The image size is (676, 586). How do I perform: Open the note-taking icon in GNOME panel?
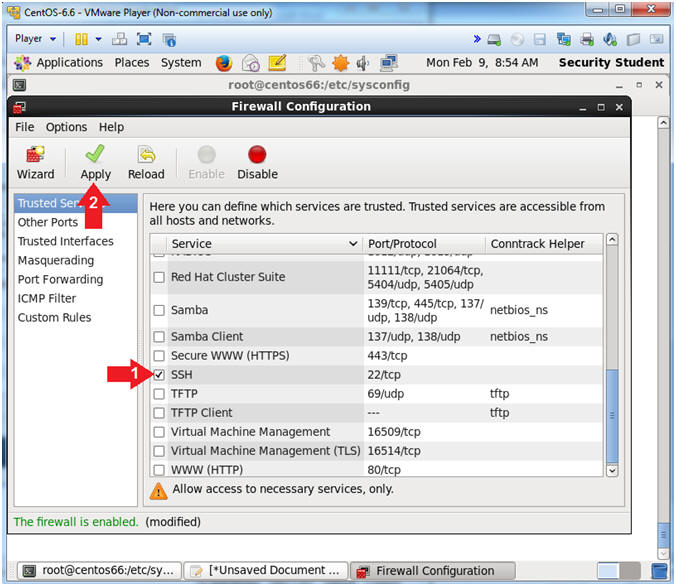point(277,63)
